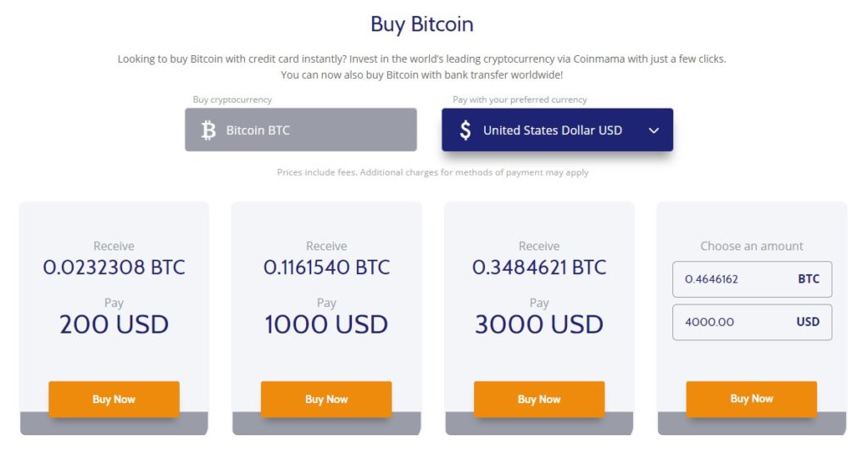The width and height of the screenshot is (868, 470).
Task: Click the Buy Bitcoin heading
Action: click(x=422, y=25)
